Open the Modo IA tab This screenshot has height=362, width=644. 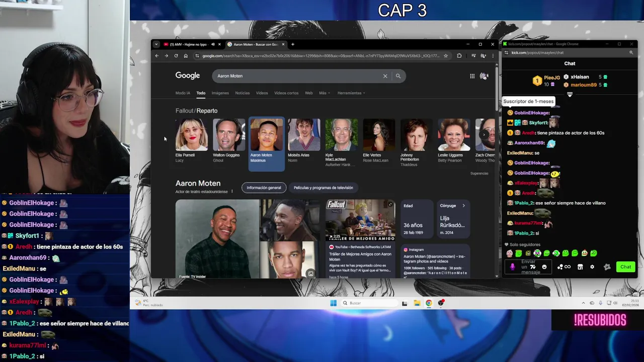183,93
